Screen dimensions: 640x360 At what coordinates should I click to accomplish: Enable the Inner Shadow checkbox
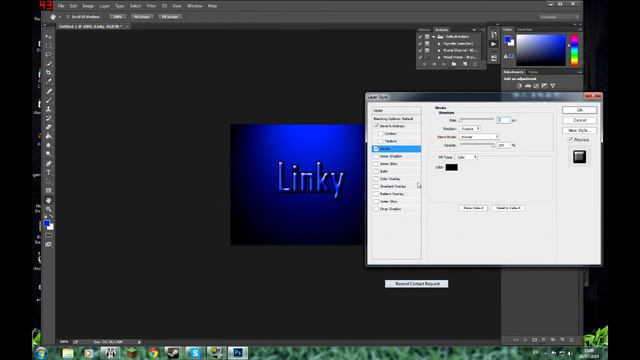376,156
